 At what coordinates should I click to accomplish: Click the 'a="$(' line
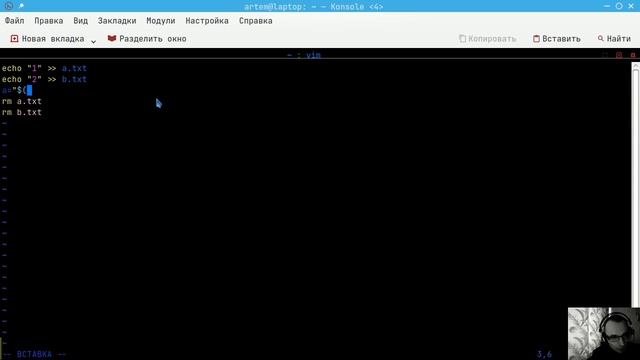point(17,90)
